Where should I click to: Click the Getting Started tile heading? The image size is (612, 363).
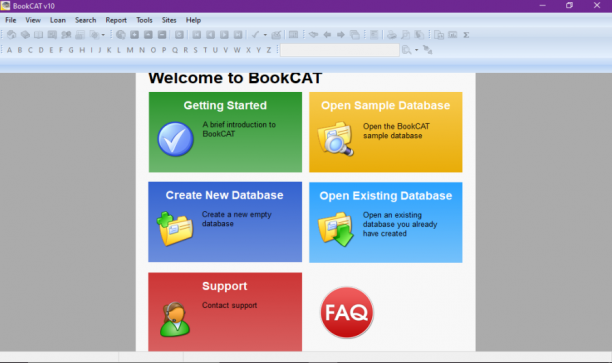coord(225,105)
